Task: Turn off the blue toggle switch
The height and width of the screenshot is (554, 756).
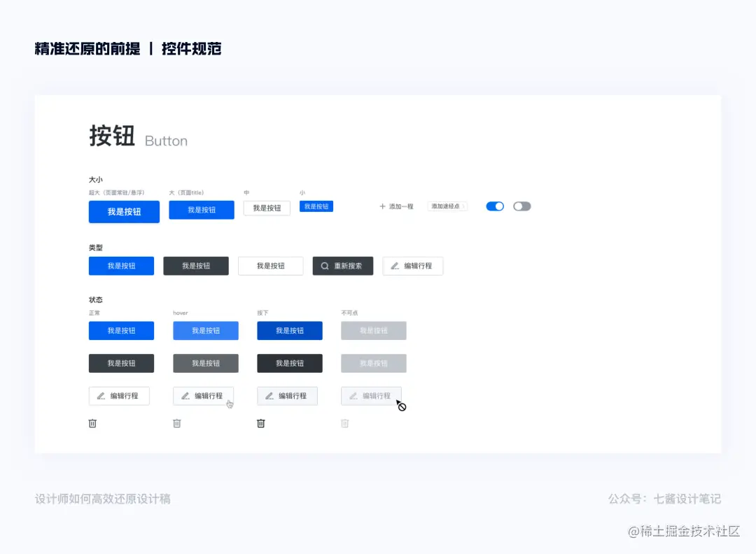Action: pos(495,206)
